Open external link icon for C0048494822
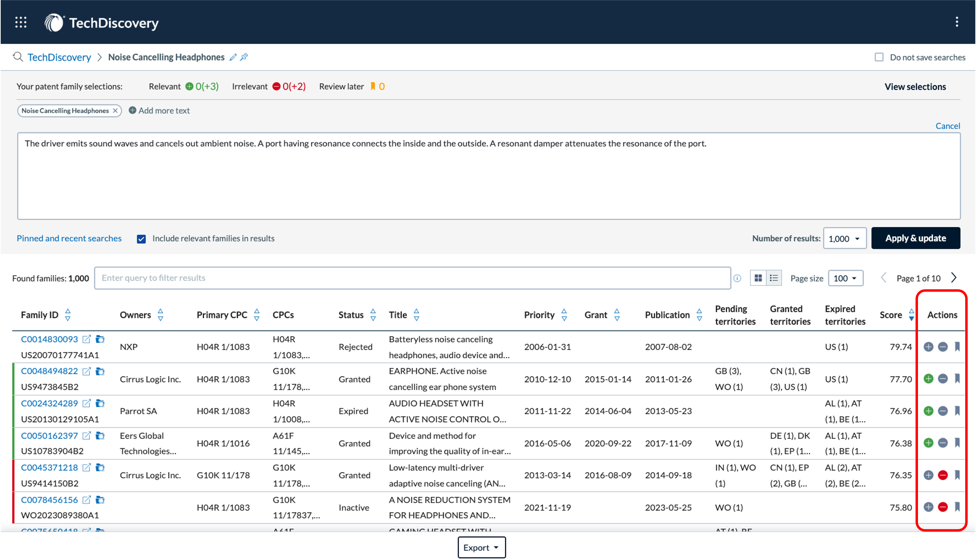This screenshot has width=976, height=560. [x=87, y=371]
